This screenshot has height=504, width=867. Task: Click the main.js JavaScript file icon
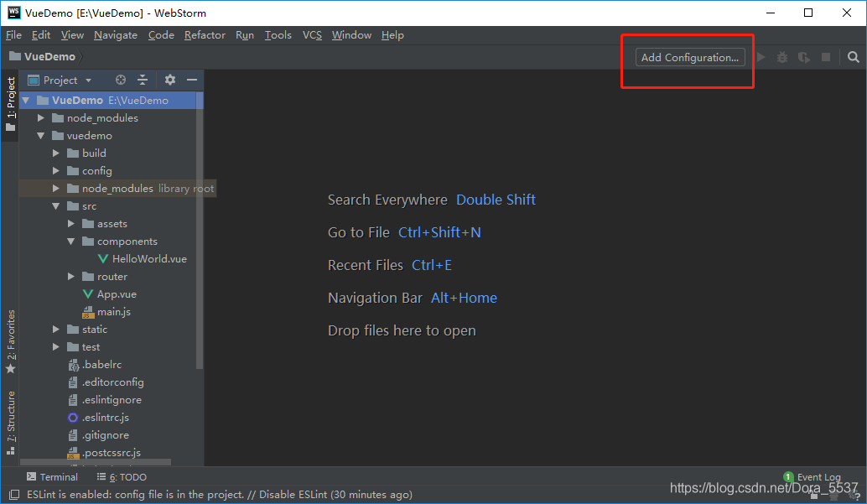pyautogui.click(x=88, y=312)
